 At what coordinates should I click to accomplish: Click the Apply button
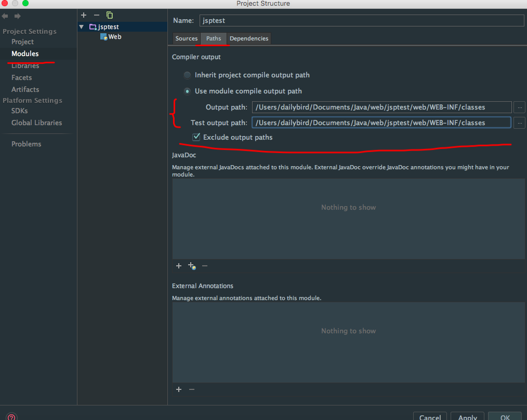point(468,416)
